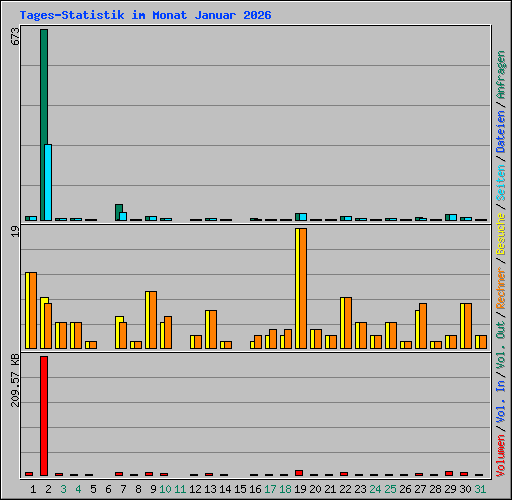Click green weekend day label 25
Screen dimensions: 512x500
[x=390, y=489]
